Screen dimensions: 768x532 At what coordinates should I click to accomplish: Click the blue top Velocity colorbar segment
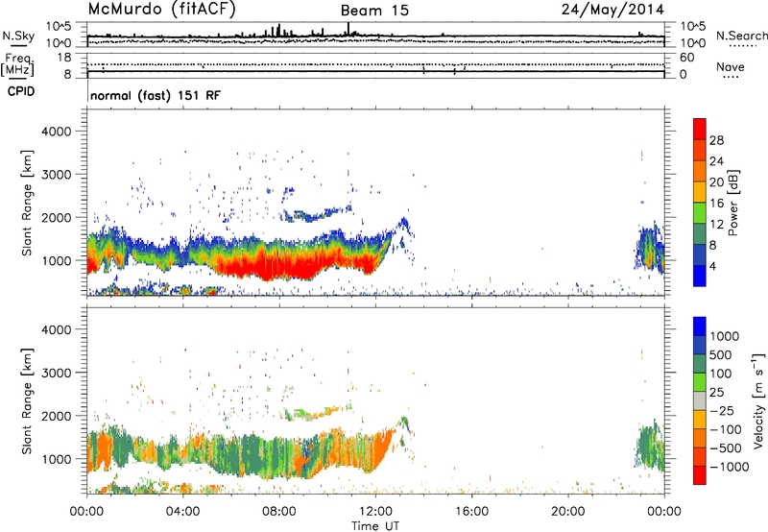tap(700, 326)
